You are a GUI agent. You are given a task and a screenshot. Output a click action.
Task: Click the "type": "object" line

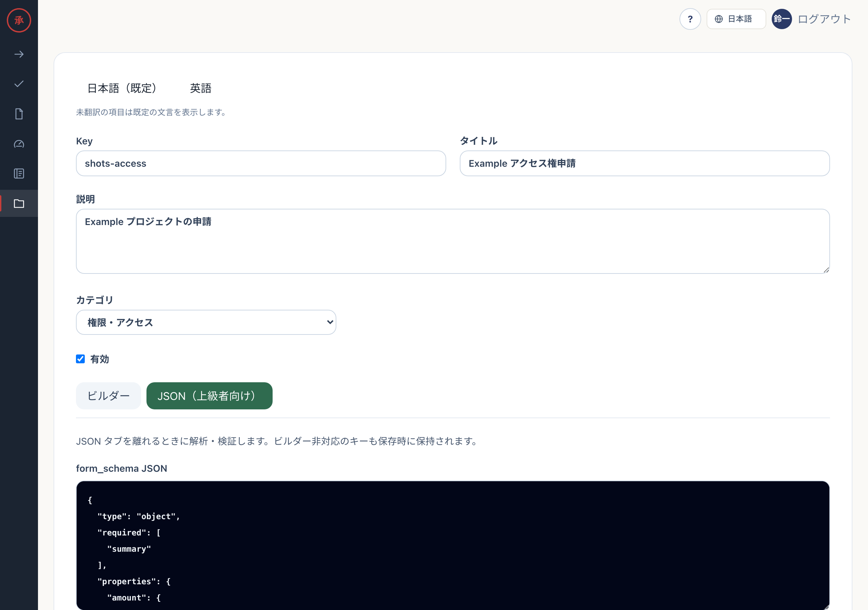(138, 516)
